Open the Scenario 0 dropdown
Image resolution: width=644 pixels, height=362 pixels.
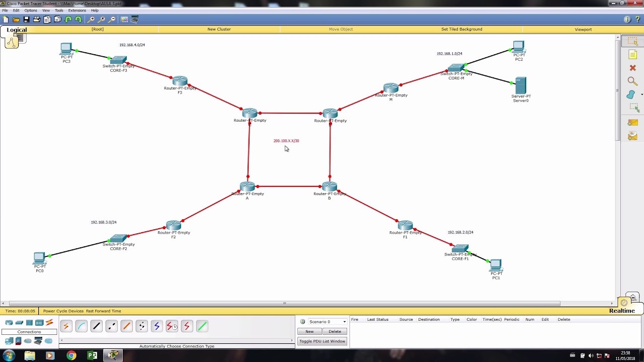click(328, 322)
